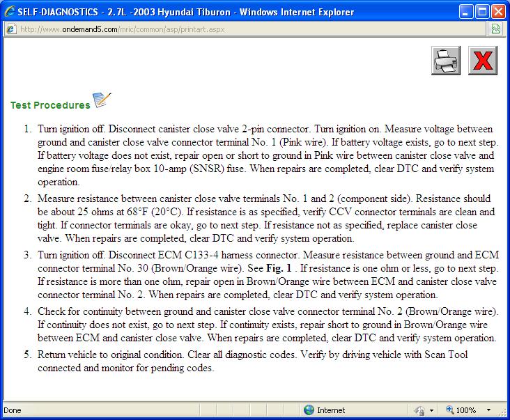Click the Done status text
This screenshot has height=420, width=510.
tap(13, 410)
